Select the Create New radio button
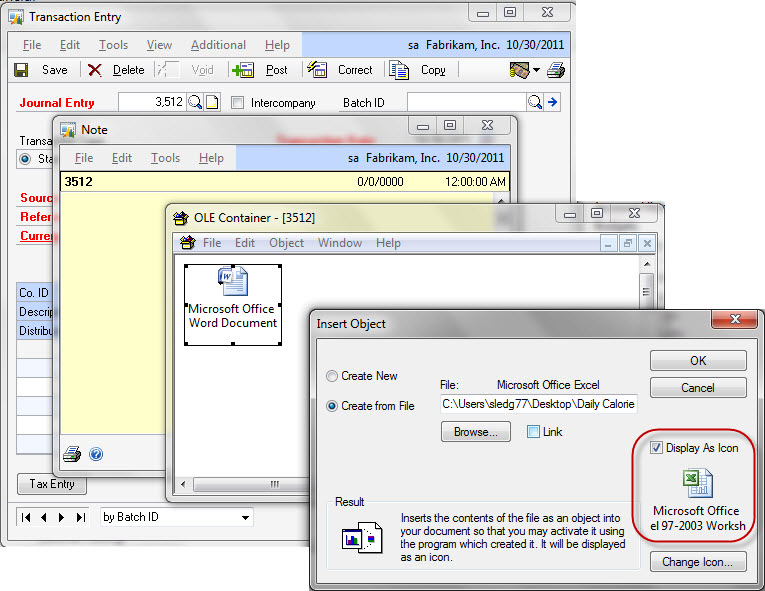This screenshot has height=591, width=765. tap(332, 376)
